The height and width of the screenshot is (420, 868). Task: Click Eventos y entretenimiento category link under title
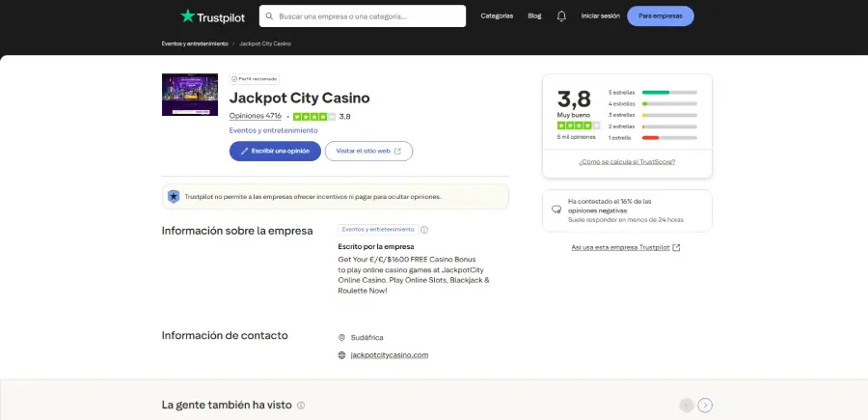pos(274,130)
